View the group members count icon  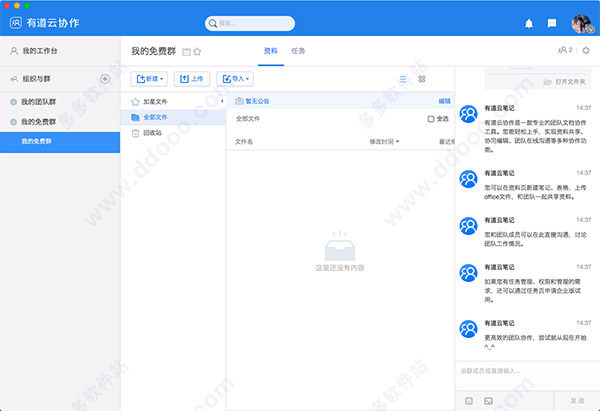click(565, 50)
